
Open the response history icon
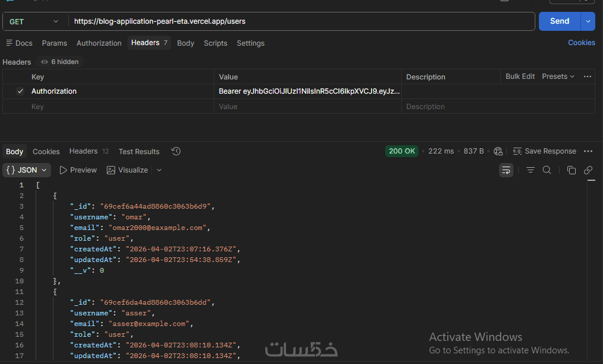[x=176, y=151]
